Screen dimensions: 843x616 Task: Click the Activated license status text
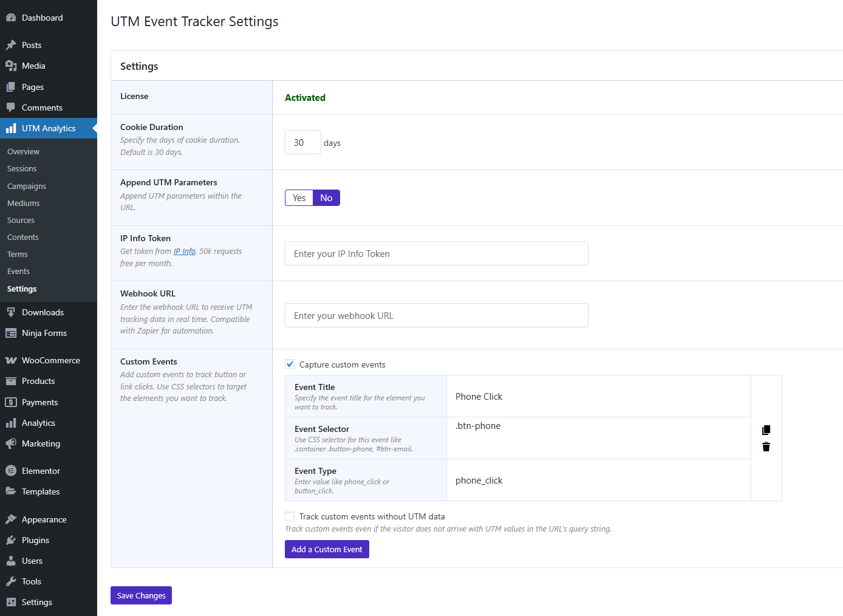point(305,97)
